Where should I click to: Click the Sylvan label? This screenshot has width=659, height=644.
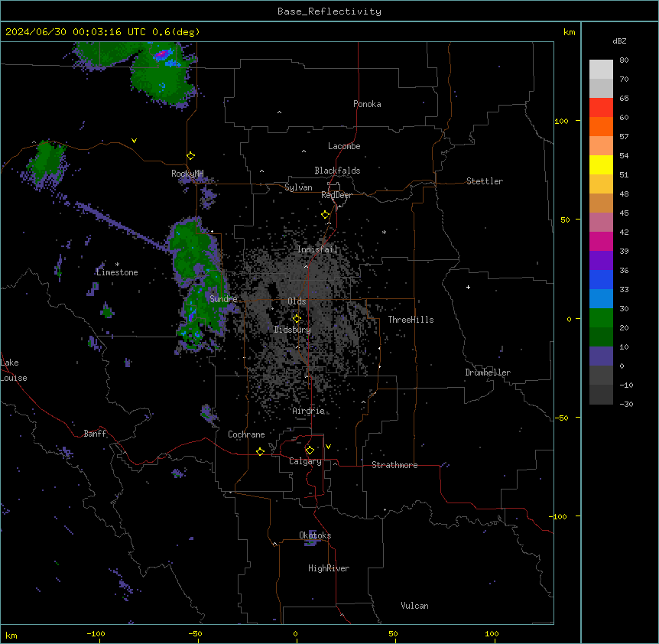[x=298, y=187]
